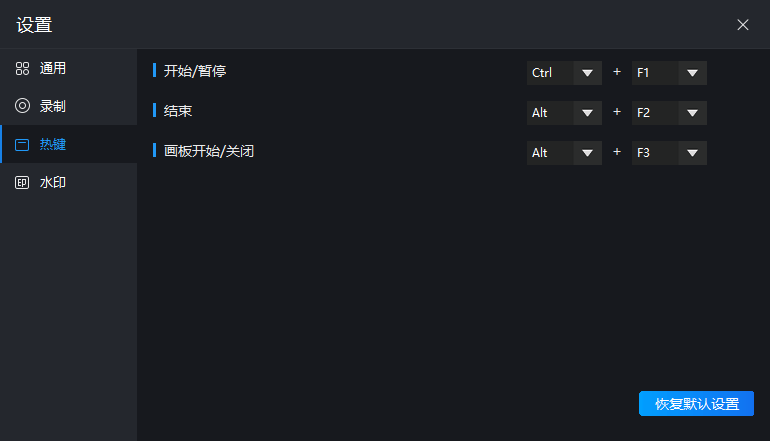Image resolution: width=770 pixels, height=441 pixels.
Task: Open the F1 key dropdown
Action: [x=669, y=73]
